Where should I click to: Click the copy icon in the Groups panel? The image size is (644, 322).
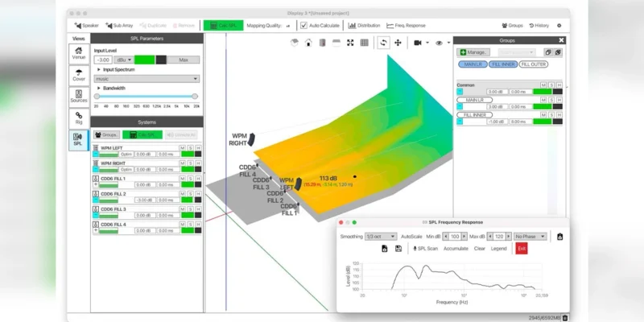[548, 52]
